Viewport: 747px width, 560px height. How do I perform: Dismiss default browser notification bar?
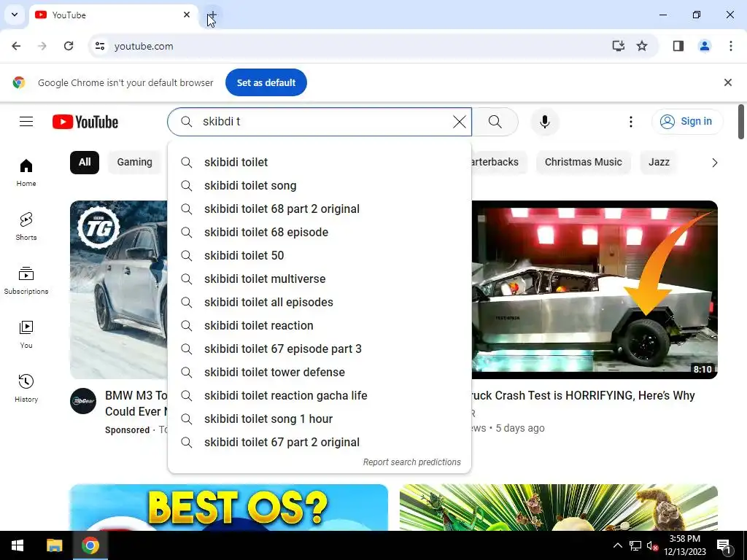pos(727,83)
